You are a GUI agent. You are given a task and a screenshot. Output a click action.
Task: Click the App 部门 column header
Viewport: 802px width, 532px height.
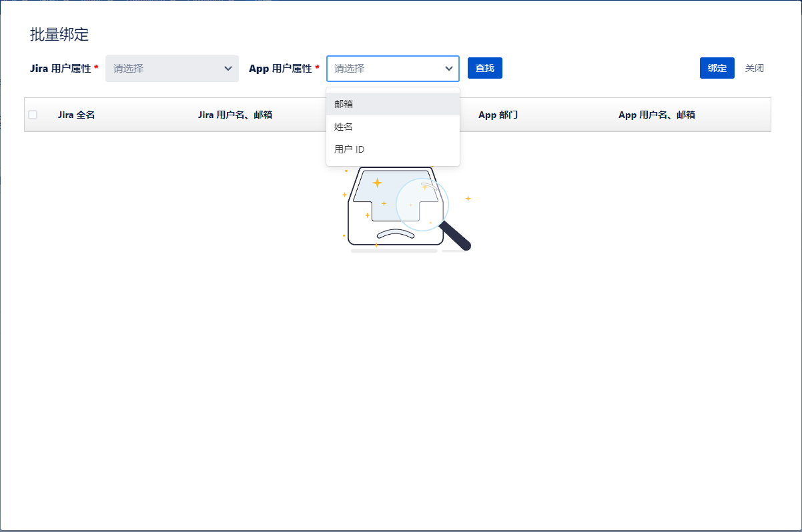coord(498,115)
